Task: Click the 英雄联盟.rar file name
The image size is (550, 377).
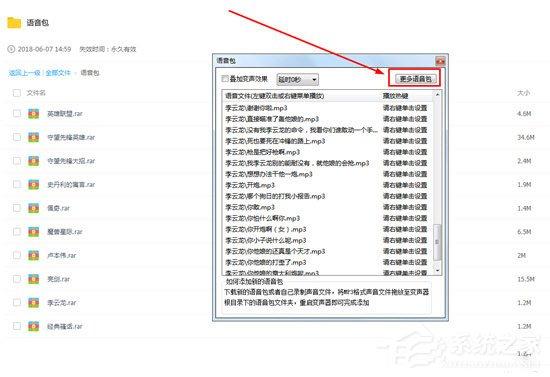Action: [x=65, y=114]
